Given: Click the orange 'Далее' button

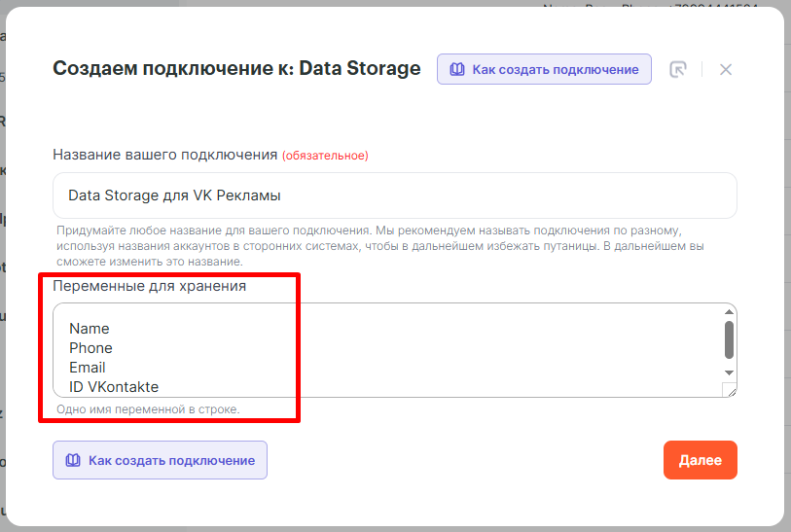Looking at the screenshot, I should [x=700, y=460].
